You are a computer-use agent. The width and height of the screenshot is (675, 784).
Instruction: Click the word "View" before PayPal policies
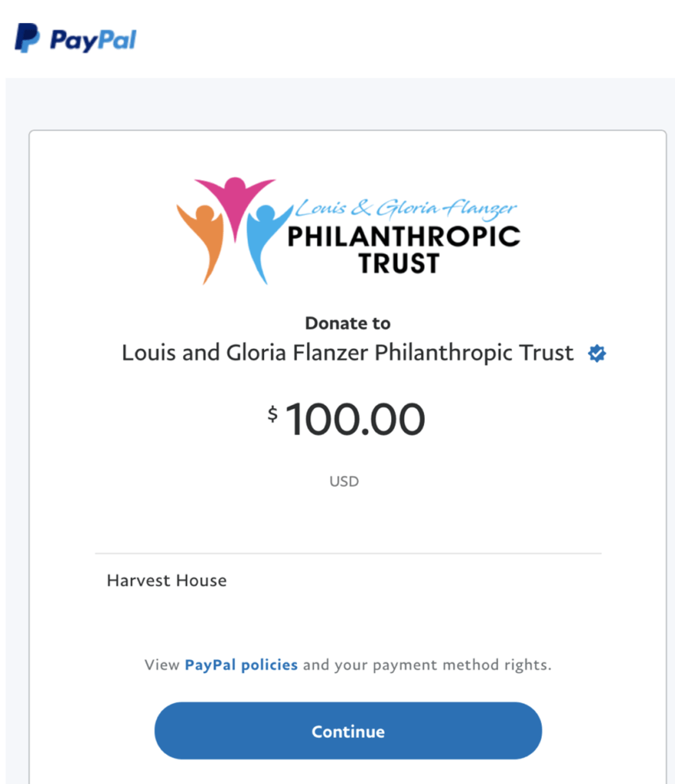(x=162, y=665)
